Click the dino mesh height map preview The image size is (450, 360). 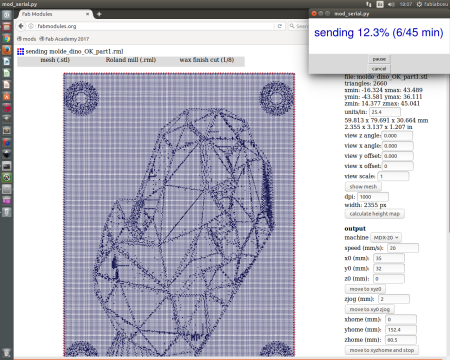pyautogui.click(x=179, y=215)
